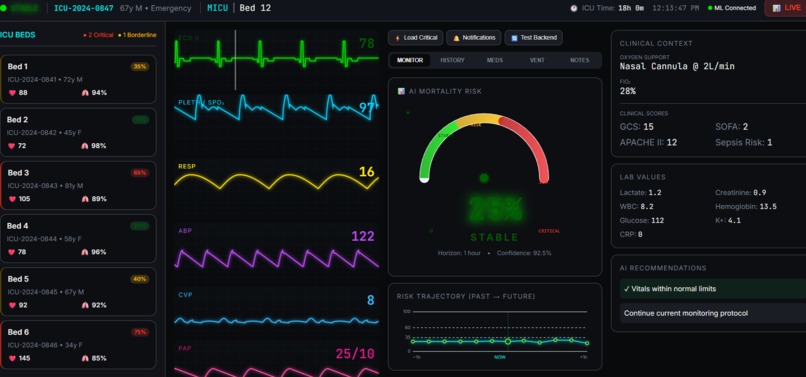Click the Glucose 112 lab value
Screen dimensions: 806x377
(642, 221)
